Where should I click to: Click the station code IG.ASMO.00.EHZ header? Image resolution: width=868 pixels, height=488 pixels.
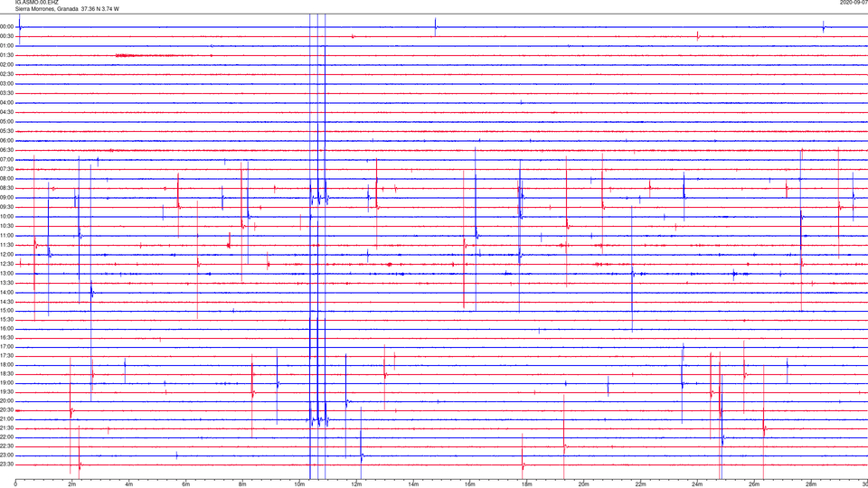pyautogui.click(x=36, y=3)
